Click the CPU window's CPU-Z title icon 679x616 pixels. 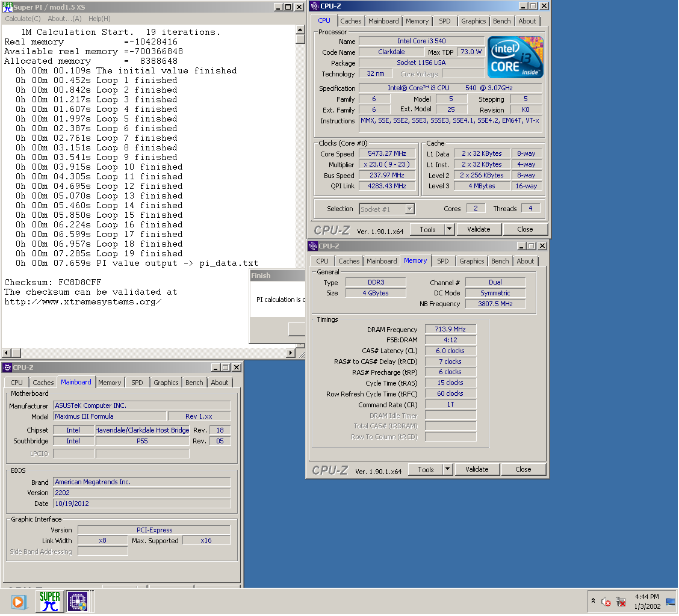315,6
